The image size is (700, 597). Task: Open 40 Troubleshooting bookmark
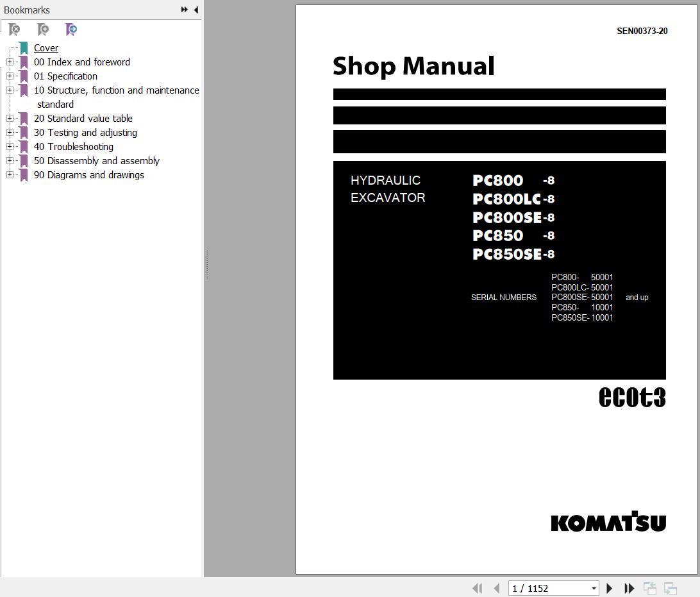coord(74,146)
